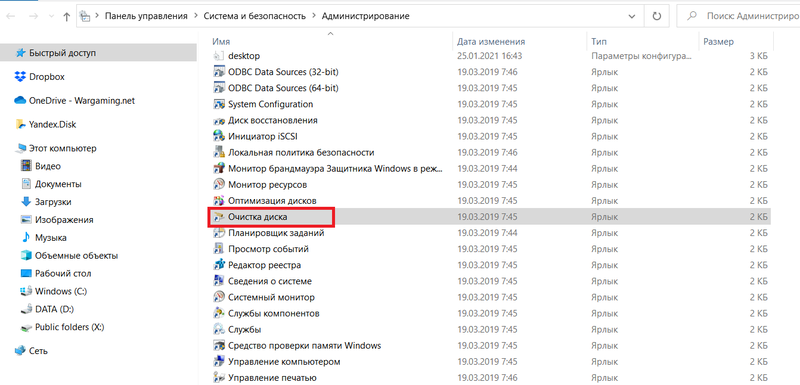Image resolution: width=800 pixels, height=385 pixels.
Task: Click the date 25.01.2021 16:43
Action: (489, 56)
